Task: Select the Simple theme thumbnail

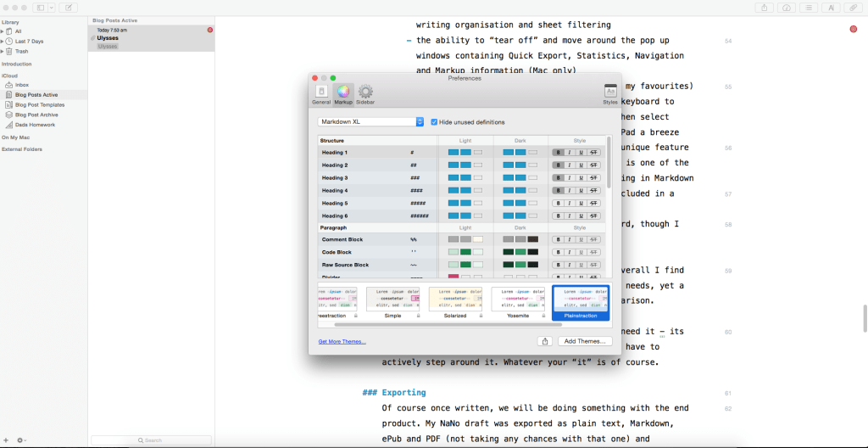Action: click(x=392, y=303)
